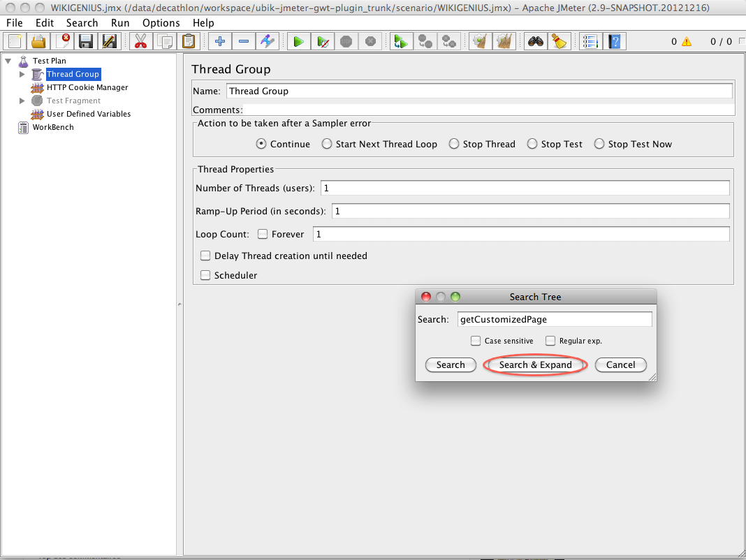Click the Cut scissors toolbar icon

pyautogui.click(x=140, y=41)
